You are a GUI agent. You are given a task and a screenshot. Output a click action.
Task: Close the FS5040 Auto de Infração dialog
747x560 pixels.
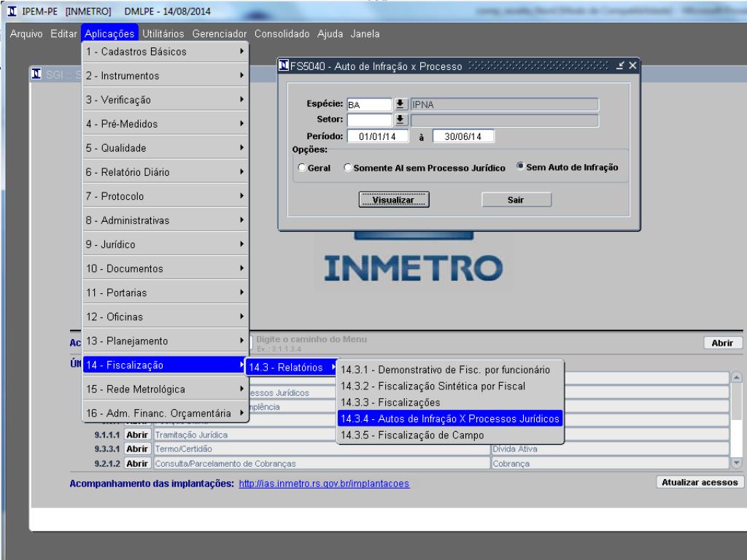[632, 66]
